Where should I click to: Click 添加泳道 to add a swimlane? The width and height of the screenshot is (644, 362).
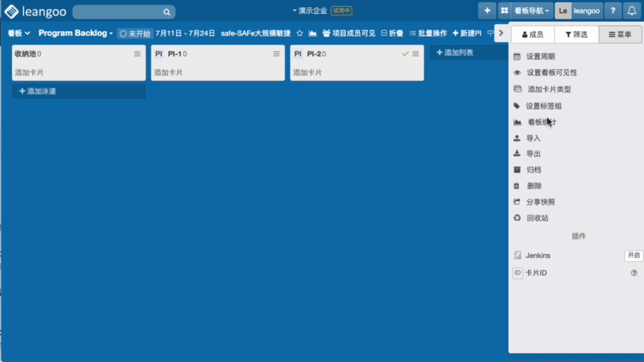pyautogui.click(x=38, y=91)
